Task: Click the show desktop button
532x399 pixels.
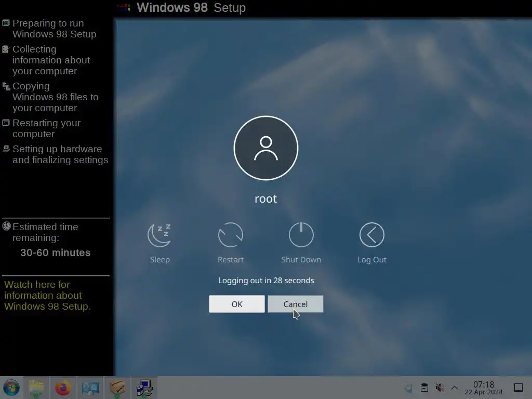Action: click(x=518, y=388)
